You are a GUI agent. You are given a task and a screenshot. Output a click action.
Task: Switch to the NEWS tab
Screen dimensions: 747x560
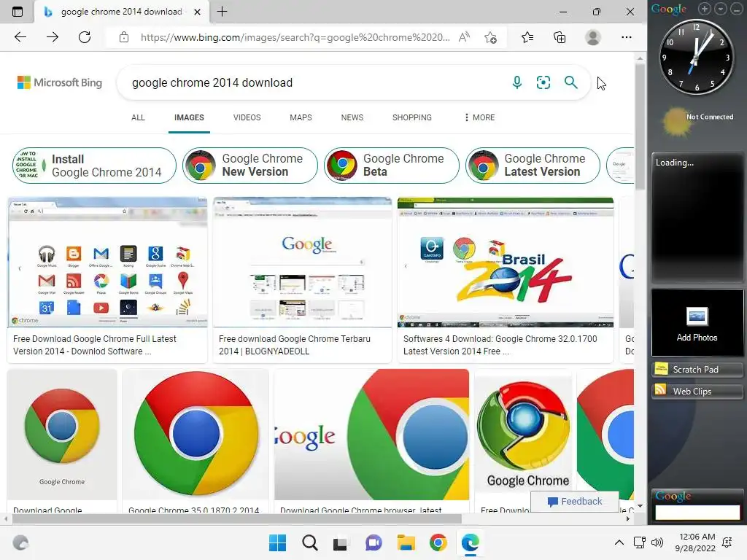coord(352,117)
